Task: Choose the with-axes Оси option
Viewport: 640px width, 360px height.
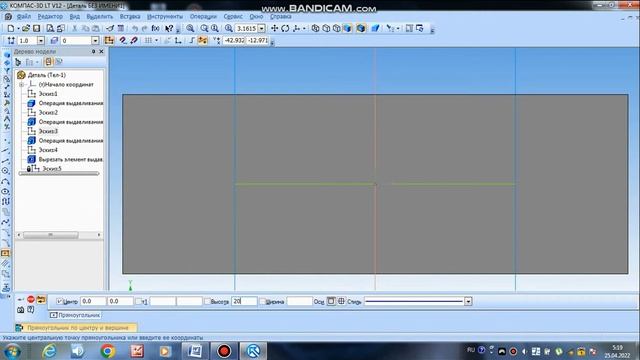Action: coord(341,301)
